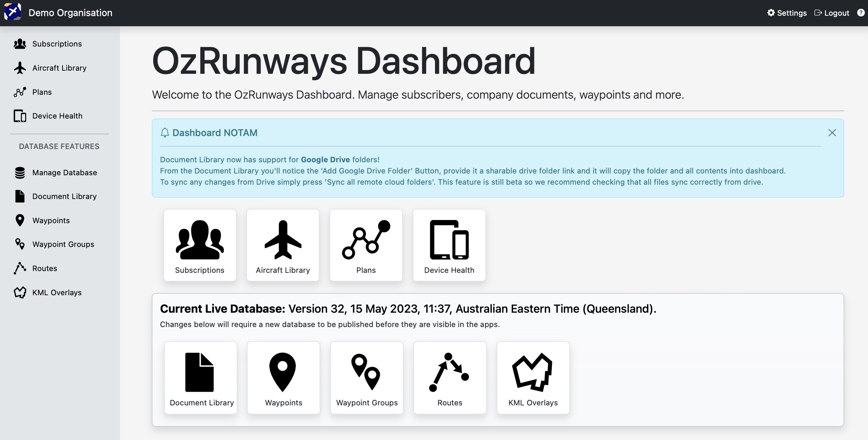The width and height of the screenshot is (868, 440).
Task: Select Manage Database text in sidebar
Action: (x=65, y=172)
